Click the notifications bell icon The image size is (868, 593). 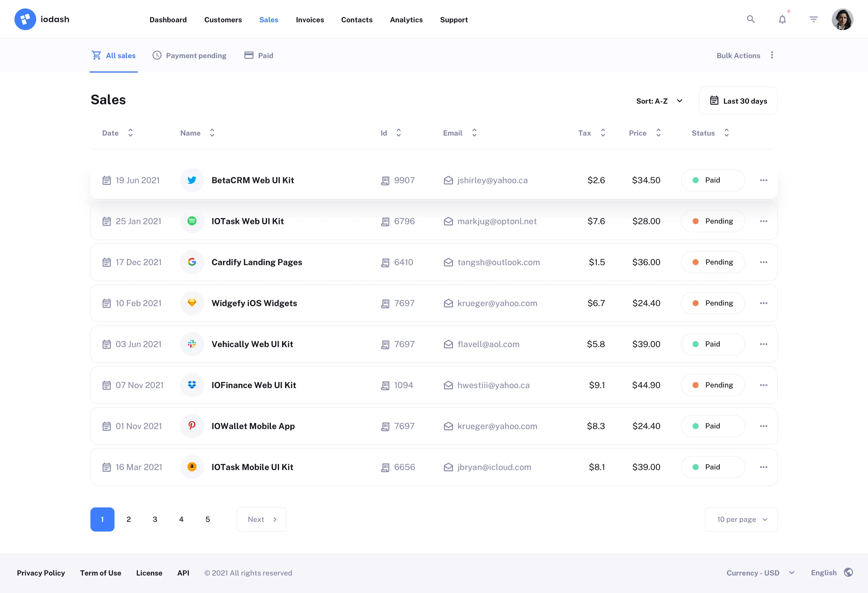[782, 19]
